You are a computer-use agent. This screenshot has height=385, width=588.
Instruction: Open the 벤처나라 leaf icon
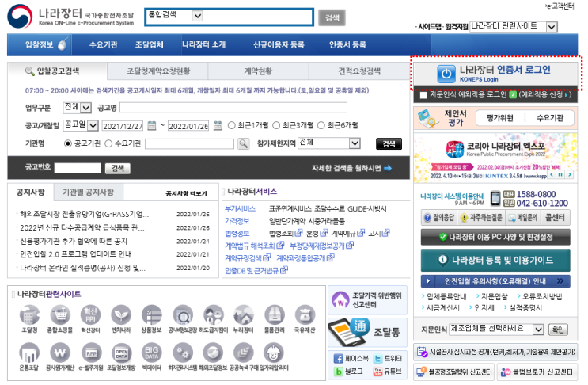(x=121, y=314)
